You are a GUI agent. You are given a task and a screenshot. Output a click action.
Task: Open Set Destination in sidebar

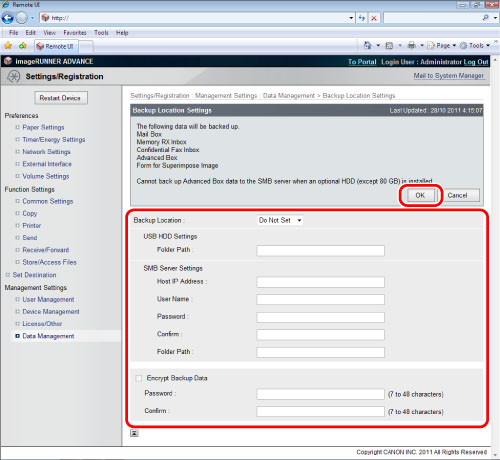click(34, 275)
